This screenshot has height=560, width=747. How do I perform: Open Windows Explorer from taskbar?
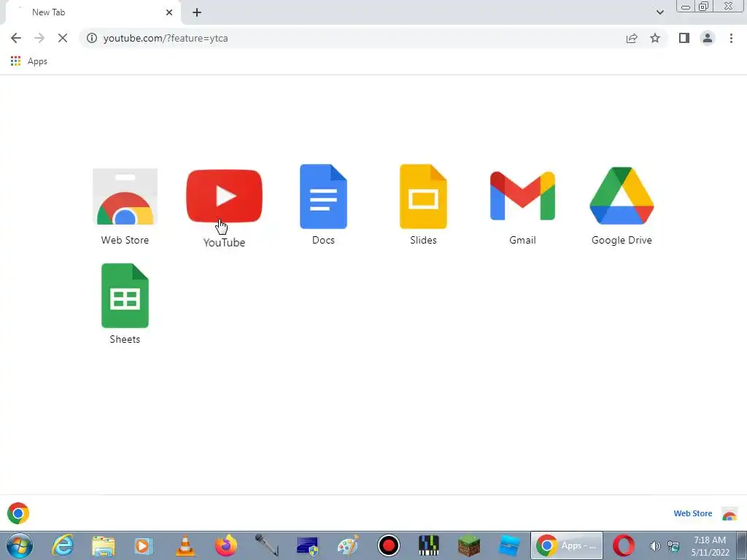[x=104, y=546]
